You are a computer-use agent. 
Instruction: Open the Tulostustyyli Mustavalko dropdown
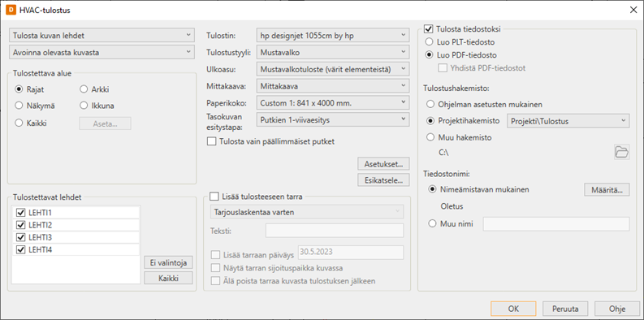(333, 52)
